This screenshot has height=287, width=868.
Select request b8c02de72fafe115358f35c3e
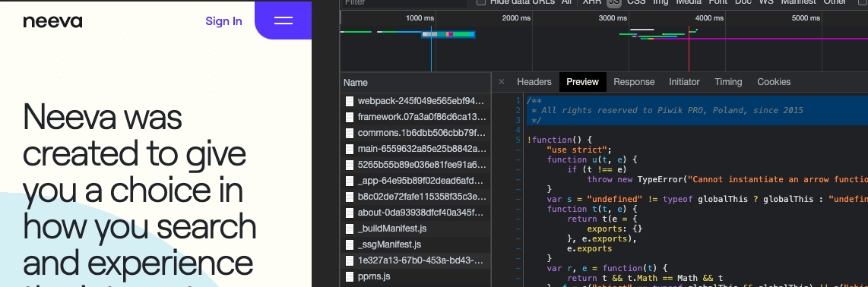click(x=415, y=197)
